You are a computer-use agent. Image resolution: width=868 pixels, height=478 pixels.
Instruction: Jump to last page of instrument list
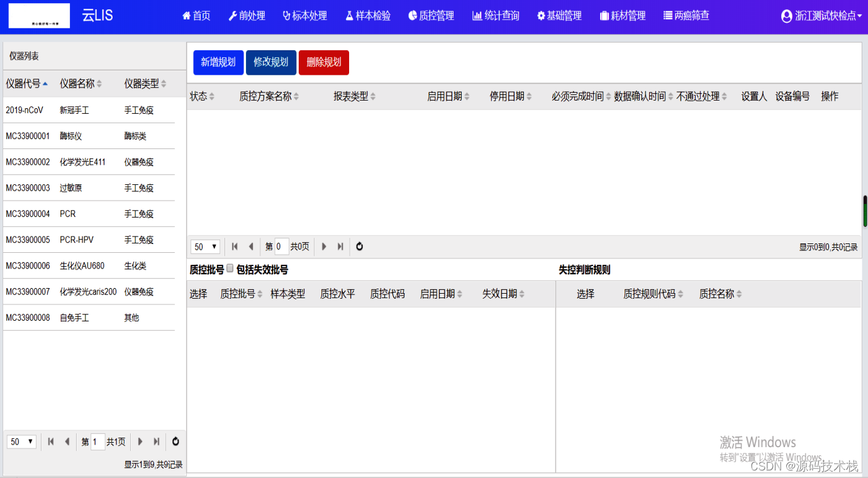coord(157,442)
